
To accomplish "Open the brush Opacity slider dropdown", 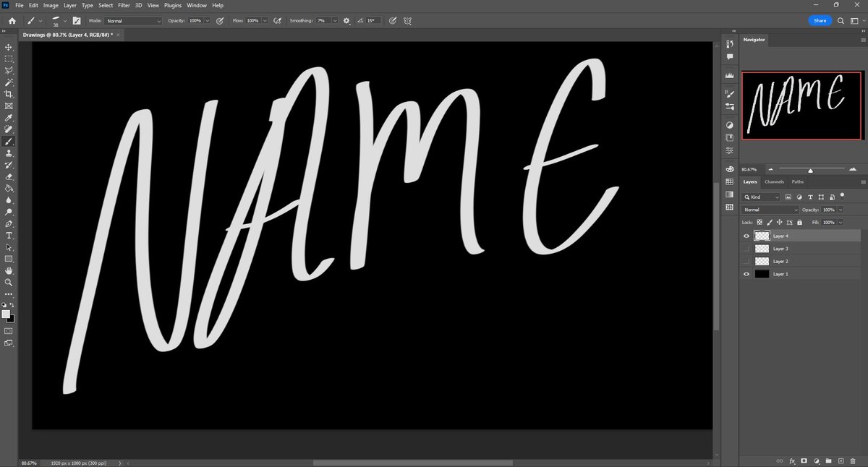I will [x=208, y=21].
